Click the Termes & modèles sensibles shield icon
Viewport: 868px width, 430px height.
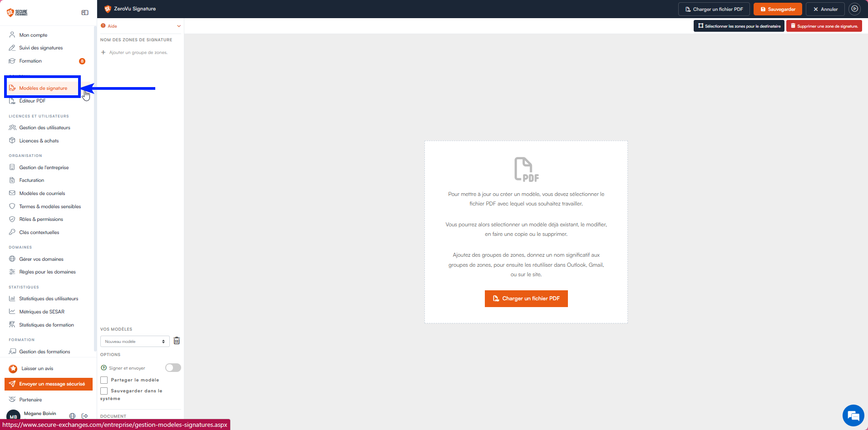12,206
